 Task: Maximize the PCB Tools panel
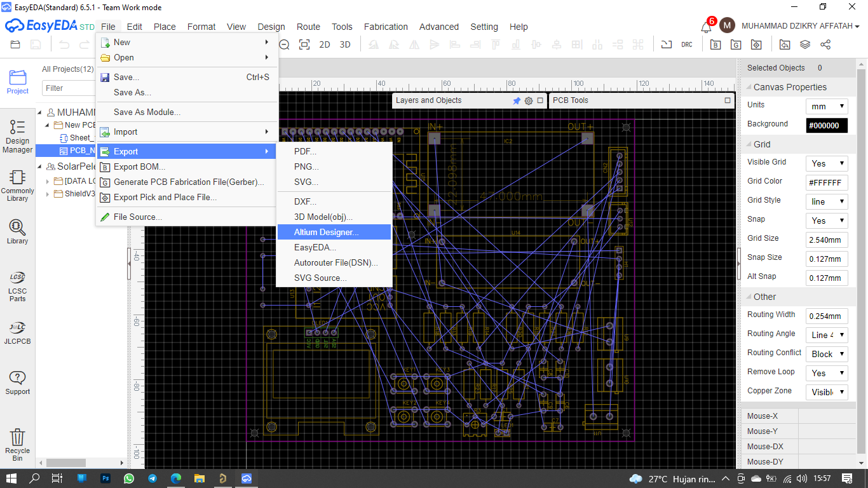[728, 100]
